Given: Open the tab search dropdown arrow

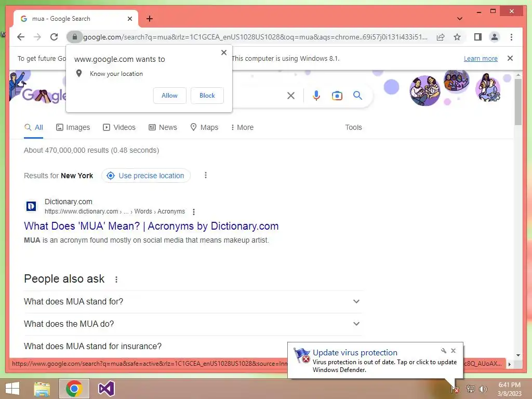Looking at the screenshot, I should [x=459, y=19].
